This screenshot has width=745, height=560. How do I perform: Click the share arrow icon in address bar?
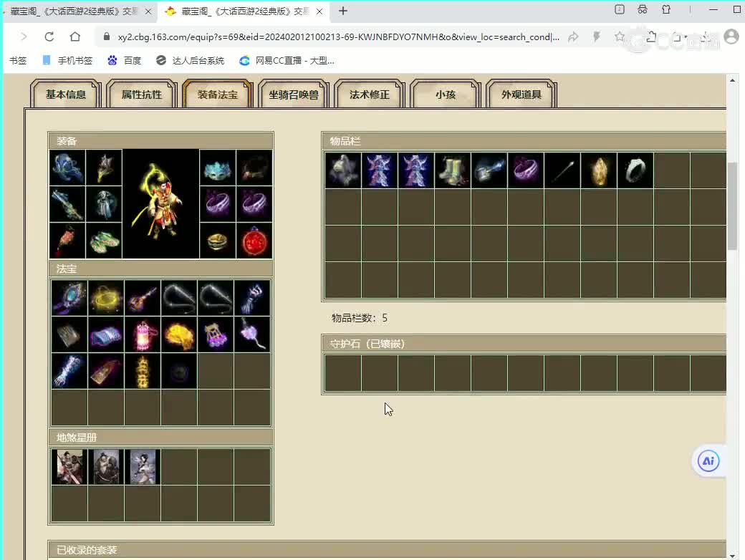coord(574,37)
